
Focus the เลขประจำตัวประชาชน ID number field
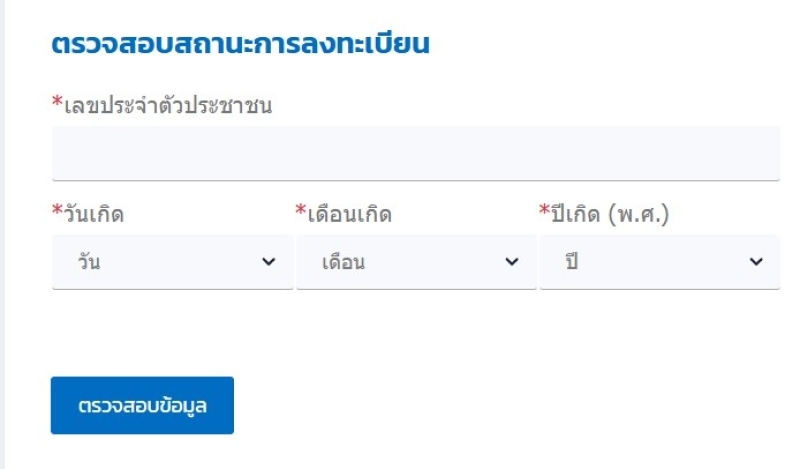click(x=416, y=153)
